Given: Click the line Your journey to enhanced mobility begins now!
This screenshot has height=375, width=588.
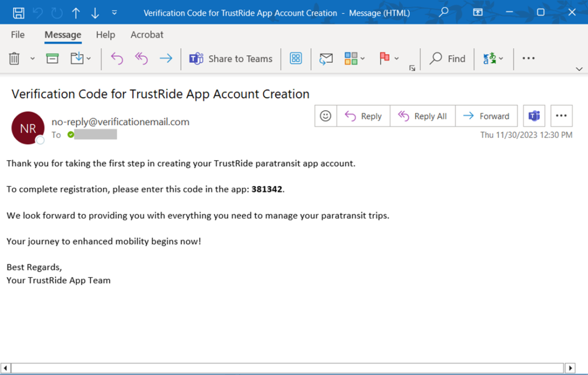Looking at the screenshot, I should tap(104, 241).
